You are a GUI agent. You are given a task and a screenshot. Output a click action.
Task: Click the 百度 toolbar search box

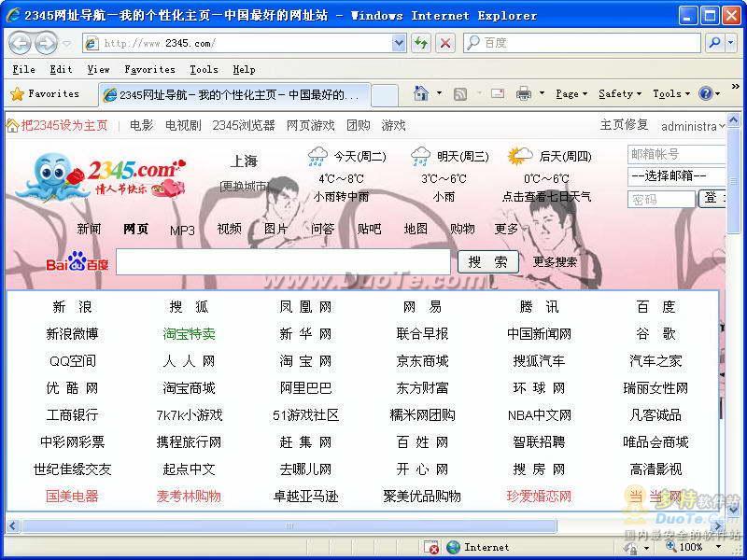(x=582, y=43)
